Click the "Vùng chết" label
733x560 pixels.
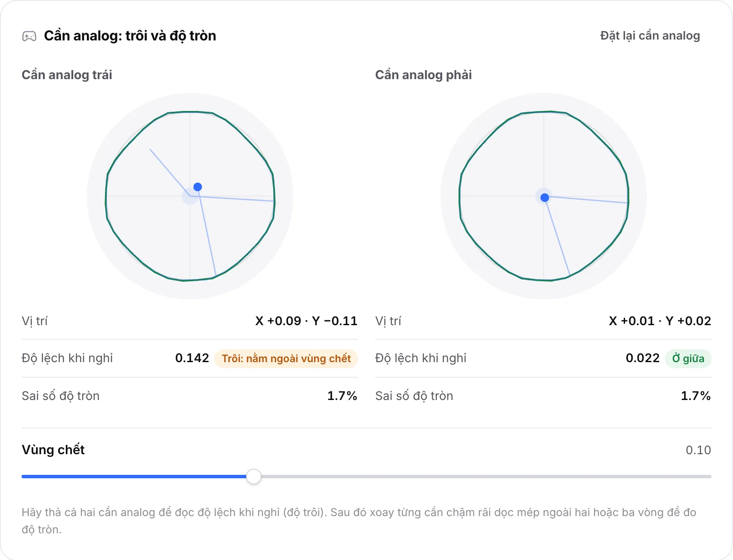tap(53, 450)
